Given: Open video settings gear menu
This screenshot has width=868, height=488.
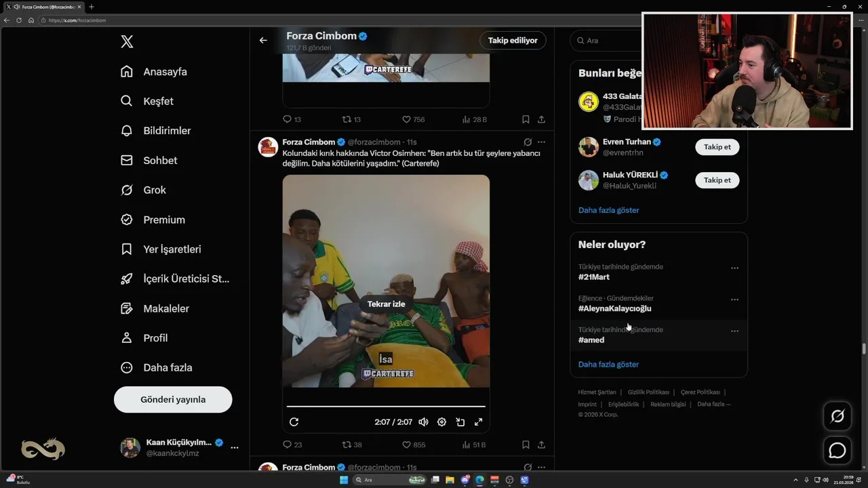Looking at the screenshot, I should click(x=441, y=422).
